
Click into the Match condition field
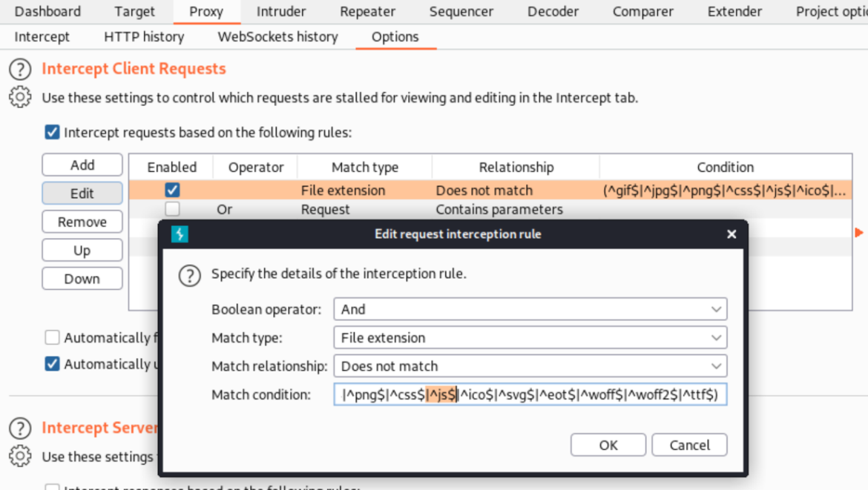click(530, 394)
